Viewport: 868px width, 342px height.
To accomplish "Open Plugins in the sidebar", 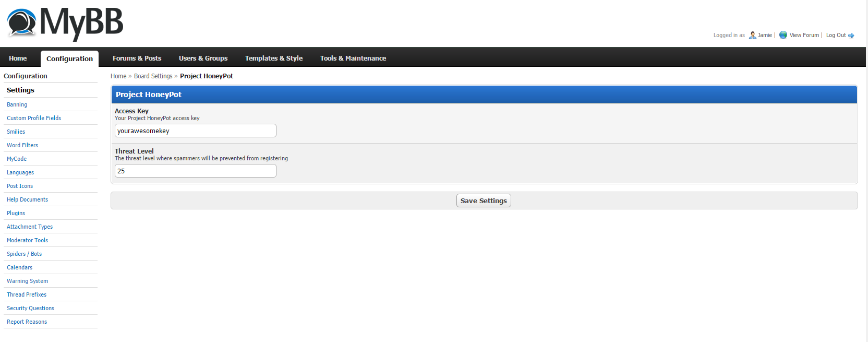I will click(x=16, y=213).
